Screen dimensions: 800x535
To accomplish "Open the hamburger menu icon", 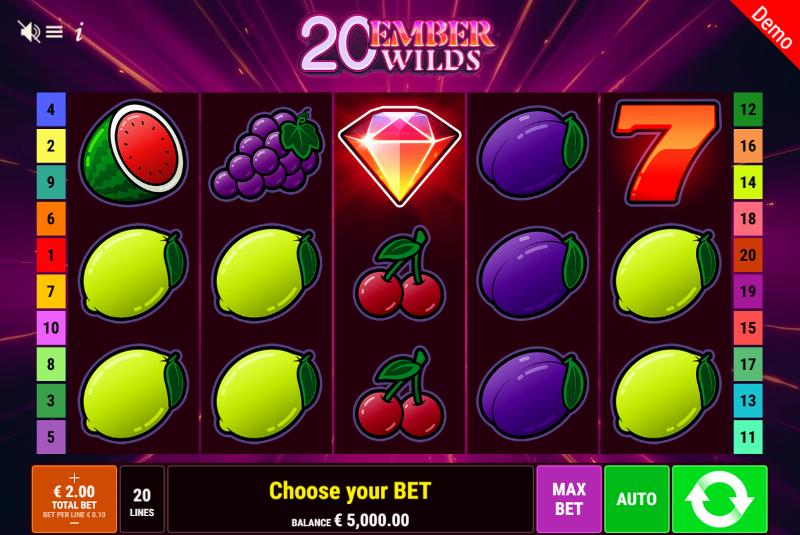I will click(x=55, y=32).
